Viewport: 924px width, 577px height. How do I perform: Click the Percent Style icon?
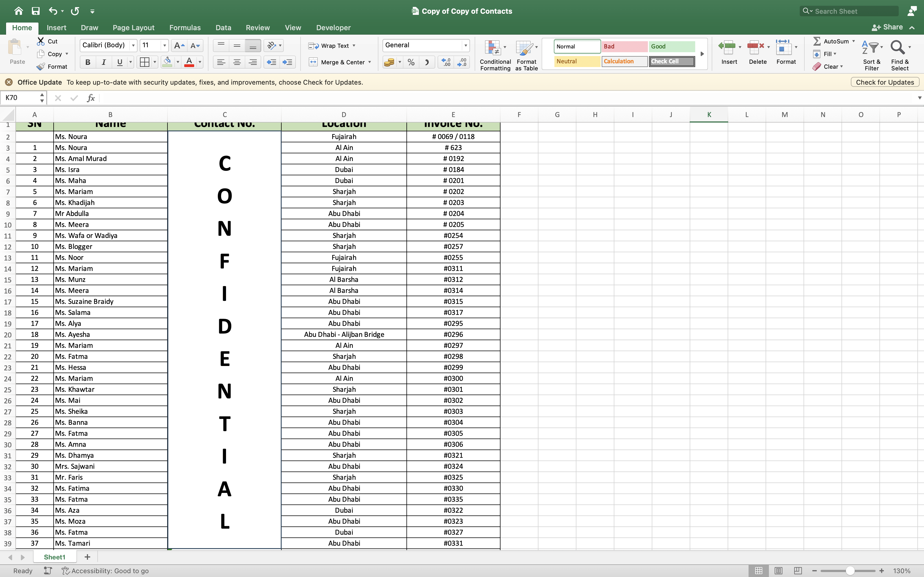pyautogui.click(x=411, y=62)
